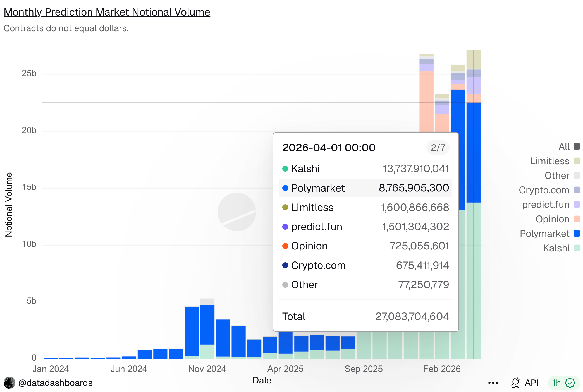Hide the Opinion series via the legend
Screen dimensions: 583x392
click(x=552, y=219)
